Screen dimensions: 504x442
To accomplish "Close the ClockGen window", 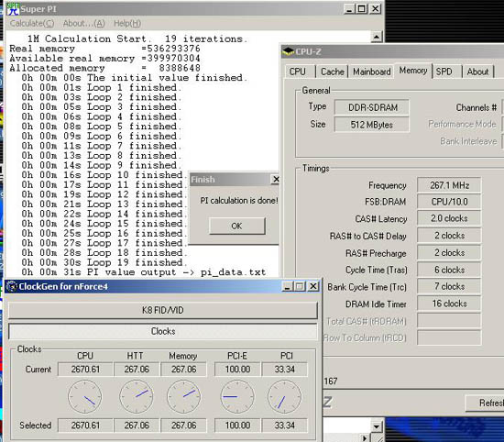I will 313,286.
